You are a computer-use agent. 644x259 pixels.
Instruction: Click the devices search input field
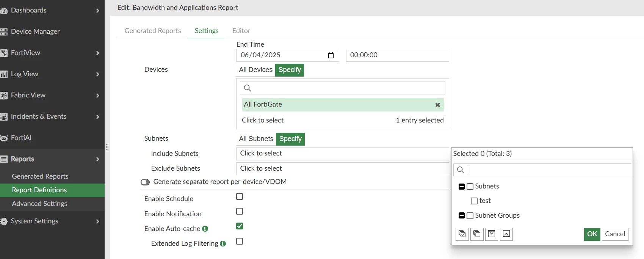[x=343, y=88]
